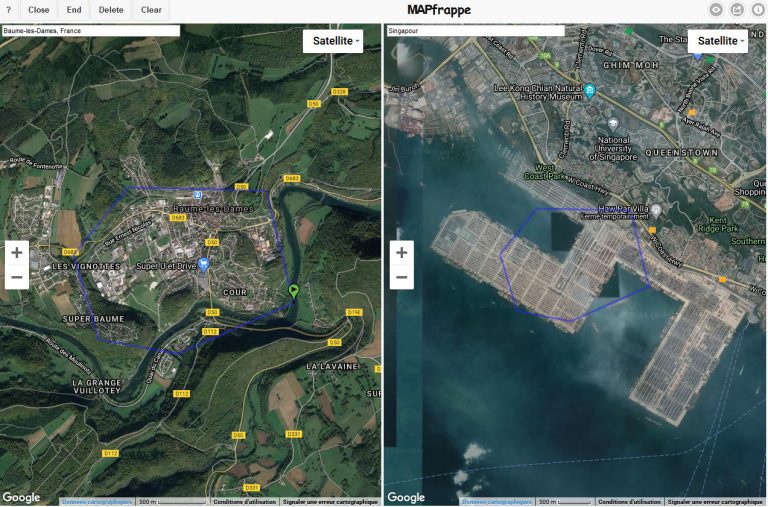
Task: Click the West Coast Park label
Action: (x=545, y=172)
